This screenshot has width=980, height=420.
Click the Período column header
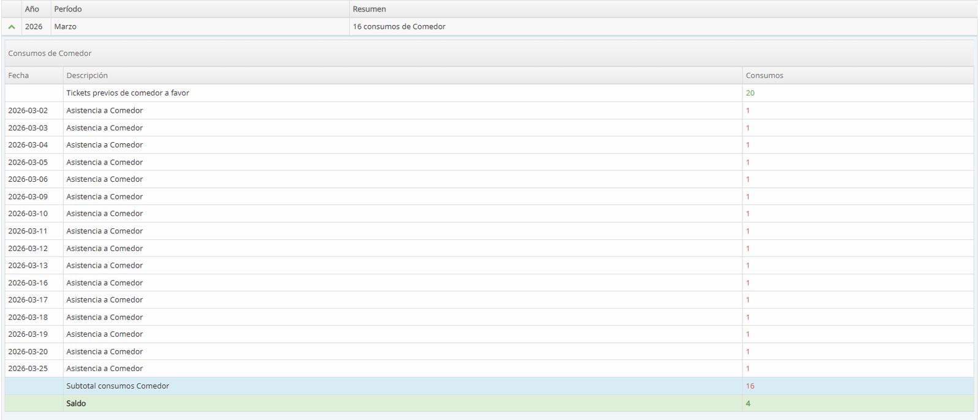(x=67, y=9)
